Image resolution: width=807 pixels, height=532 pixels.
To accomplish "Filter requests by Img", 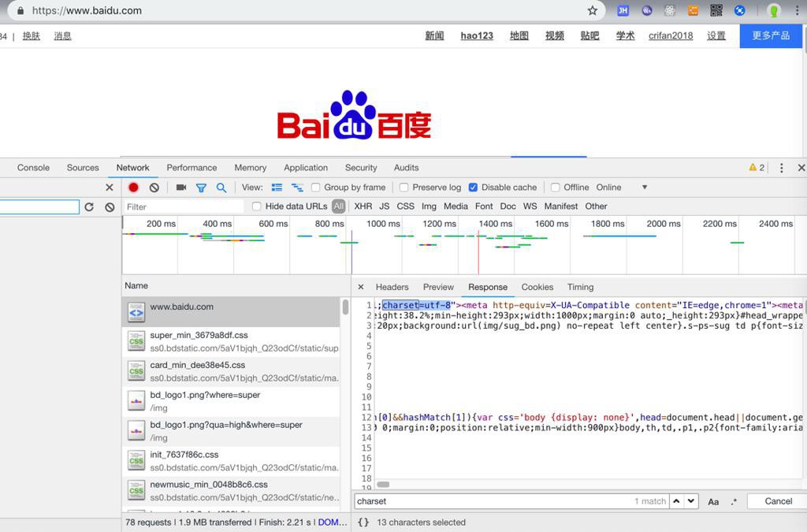I will [429, 206].
